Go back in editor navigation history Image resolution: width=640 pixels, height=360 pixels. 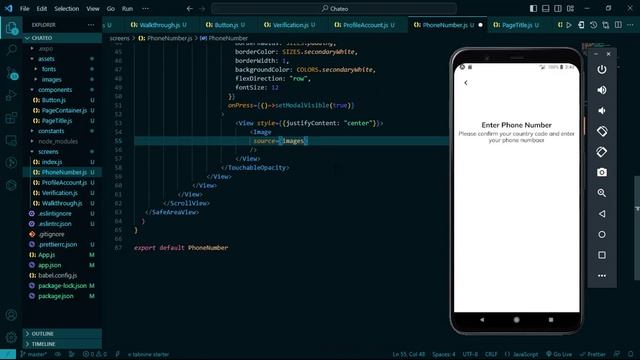[x=190, y=9]
